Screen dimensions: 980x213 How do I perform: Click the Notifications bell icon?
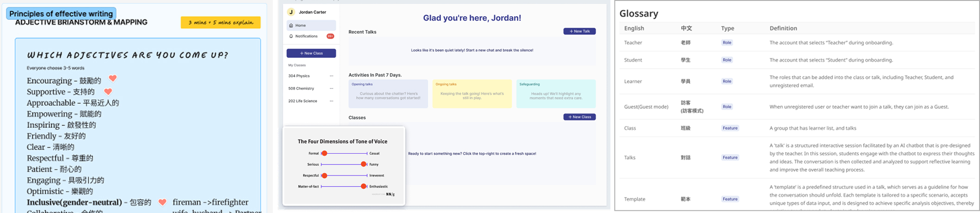291,36
